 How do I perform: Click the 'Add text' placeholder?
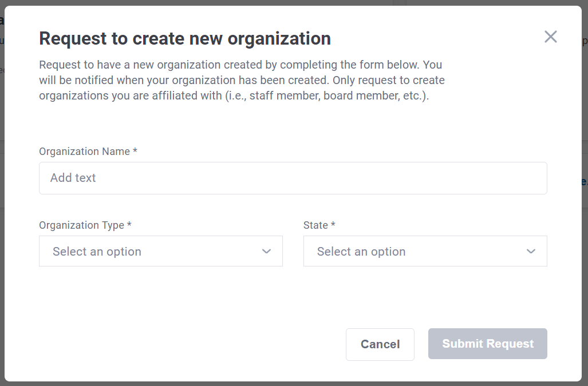[x=73, y=178]
